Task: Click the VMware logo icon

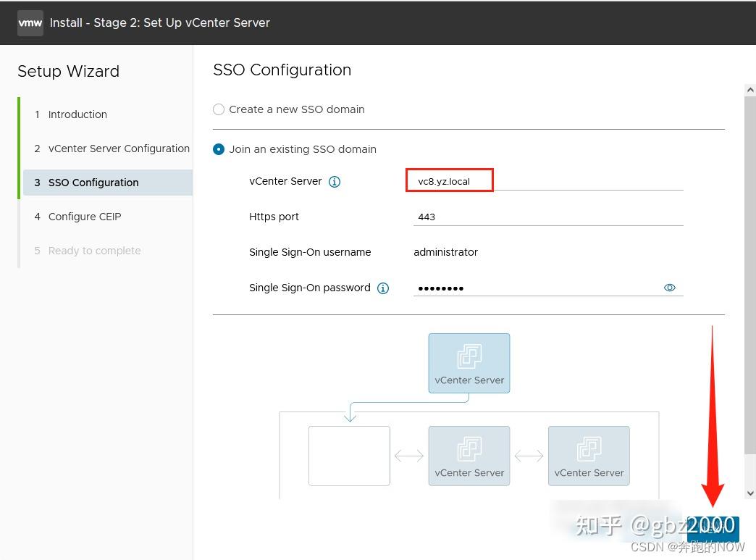Action: point(30,22)
